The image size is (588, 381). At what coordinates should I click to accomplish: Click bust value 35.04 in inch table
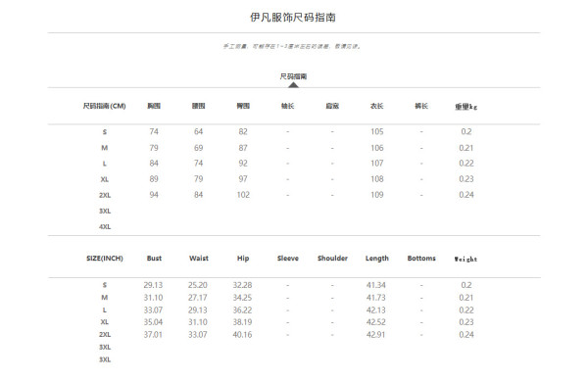point(153,322)
